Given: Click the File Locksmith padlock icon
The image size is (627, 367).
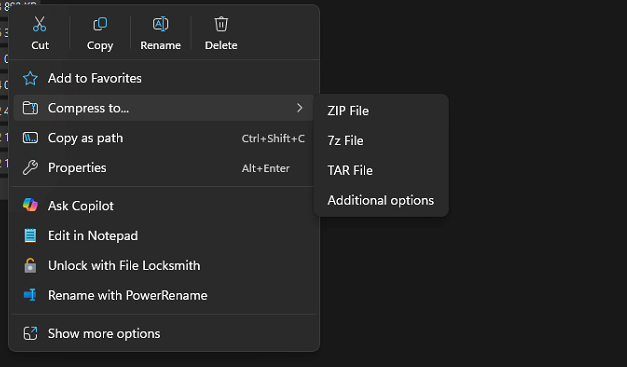Looking at the screenshot, I should point(30,265).
